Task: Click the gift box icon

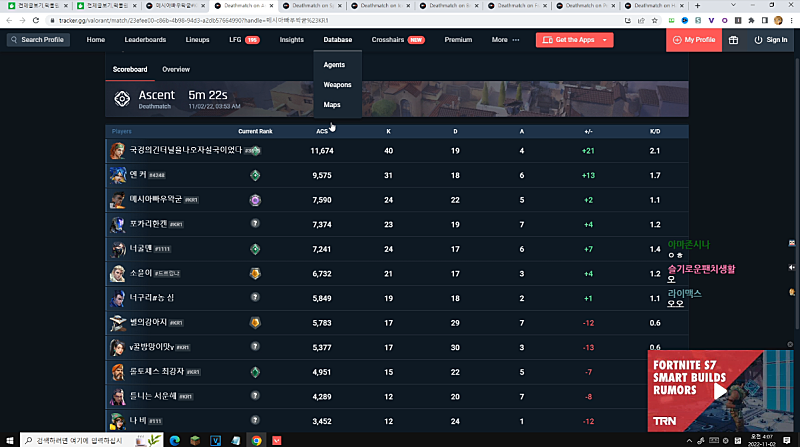Action: pyautogui.click(x=733, y=40)
